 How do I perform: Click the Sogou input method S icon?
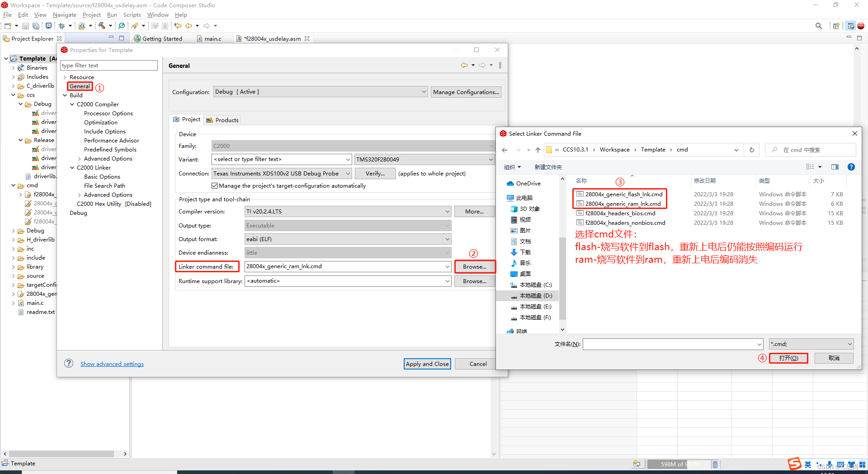[794, 464]
